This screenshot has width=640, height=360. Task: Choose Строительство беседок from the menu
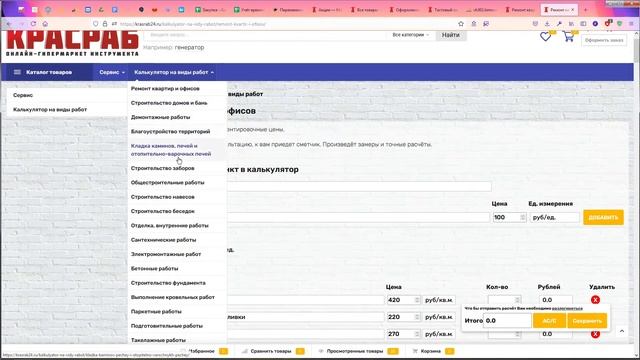point(162,211)
